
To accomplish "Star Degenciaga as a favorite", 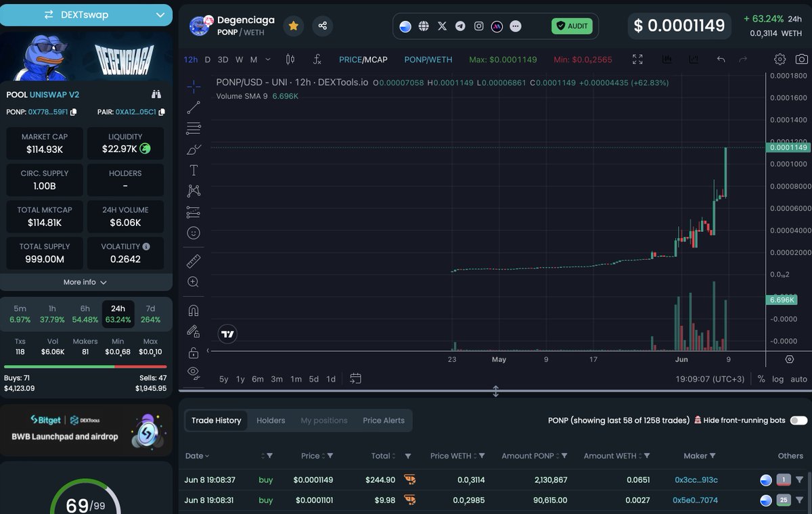I will 293,26.
